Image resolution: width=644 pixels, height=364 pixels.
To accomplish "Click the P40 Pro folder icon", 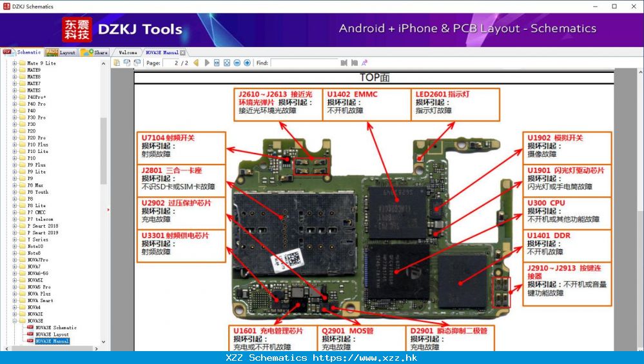I will [23, 104].
